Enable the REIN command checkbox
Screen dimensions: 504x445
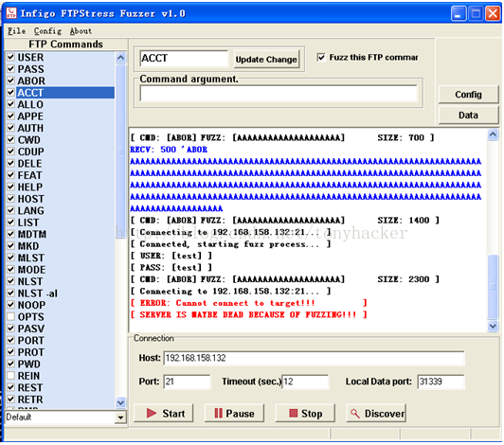click(x=11, y=376)
